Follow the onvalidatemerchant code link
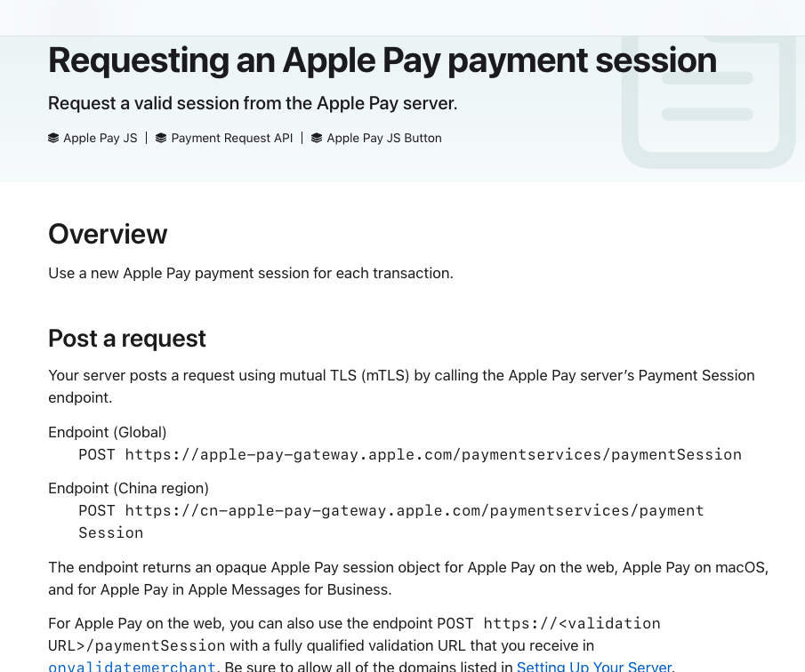Viewport: 805px width, 672px height. pos(132,667)
